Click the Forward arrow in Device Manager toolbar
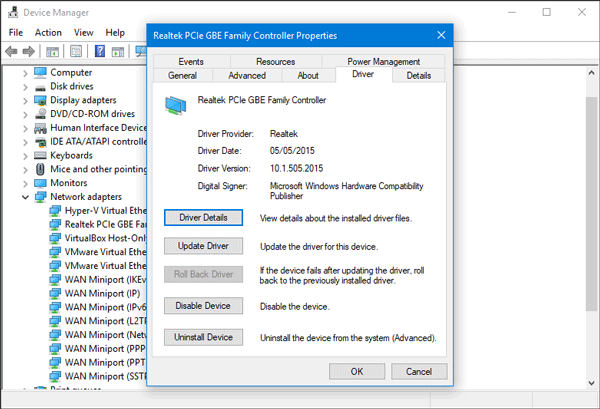 point(29,51)
